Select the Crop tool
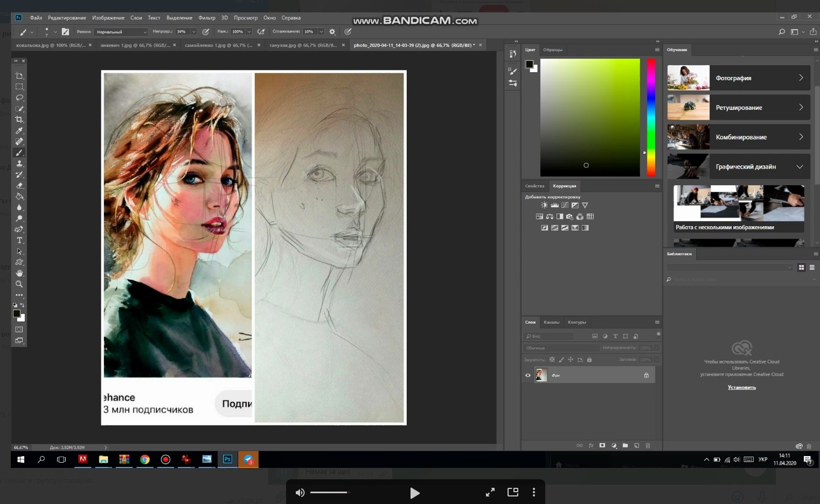This screenshot has height=504, width=820. [19, 120]
